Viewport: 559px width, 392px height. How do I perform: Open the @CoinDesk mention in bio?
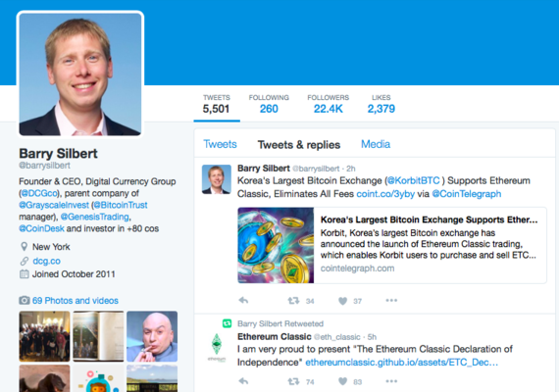pyautogui.click(x=42, y=228)
